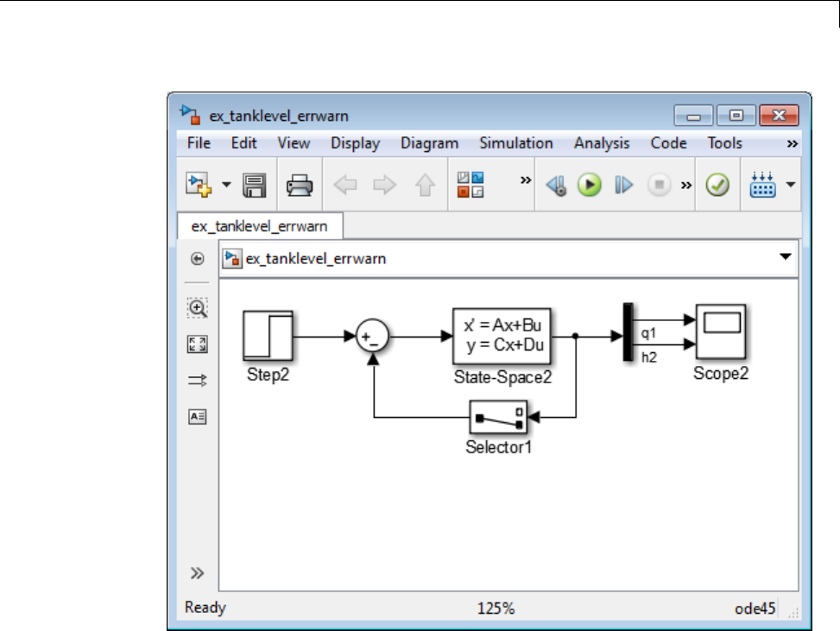This screenshot has width=840, height=631.
Task: Select the Annotation text palette tool
Action: [x=197, y=416]
